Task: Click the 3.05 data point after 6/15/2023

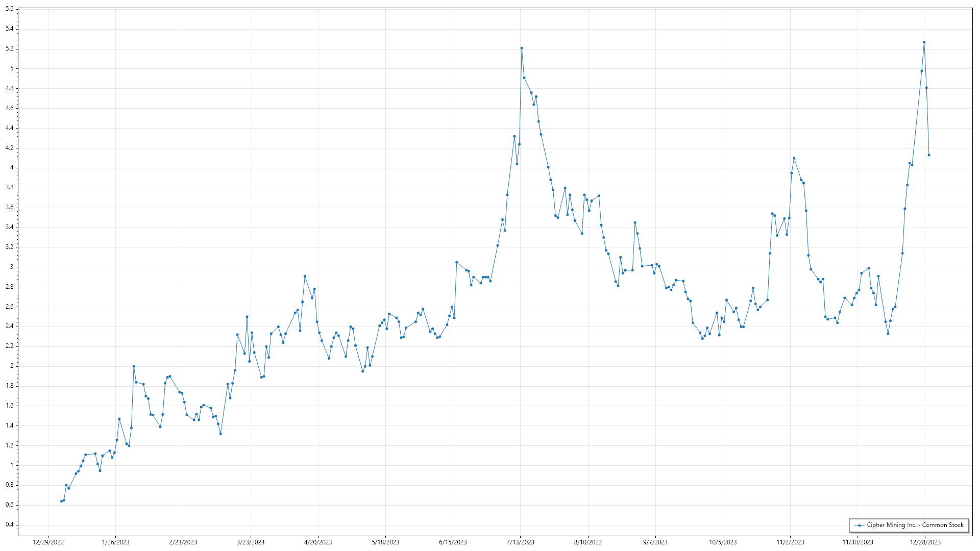Action: pyautogui.click(x=456, y=262)
